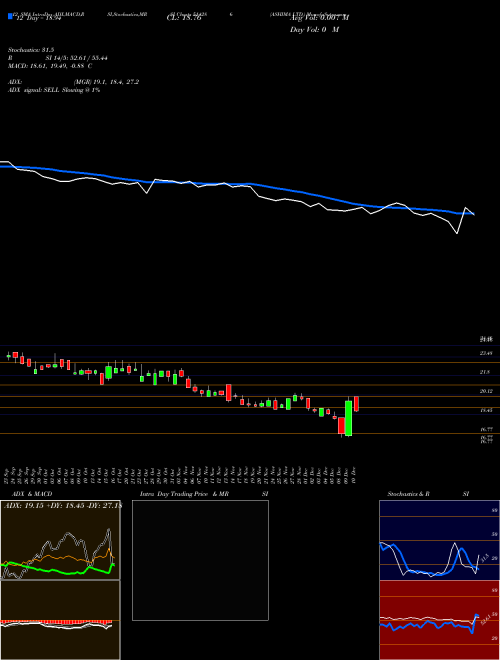Click the last red candlestick on the price chart
Screen dimensions: 500x660
point(356,404)
